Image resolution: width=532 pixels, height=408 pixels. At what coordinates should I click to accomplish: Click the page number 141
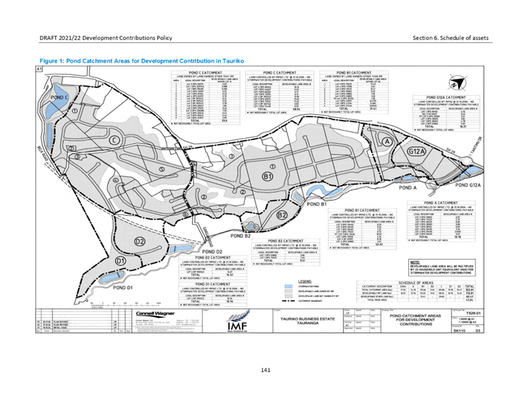click(x=265, y=370)
